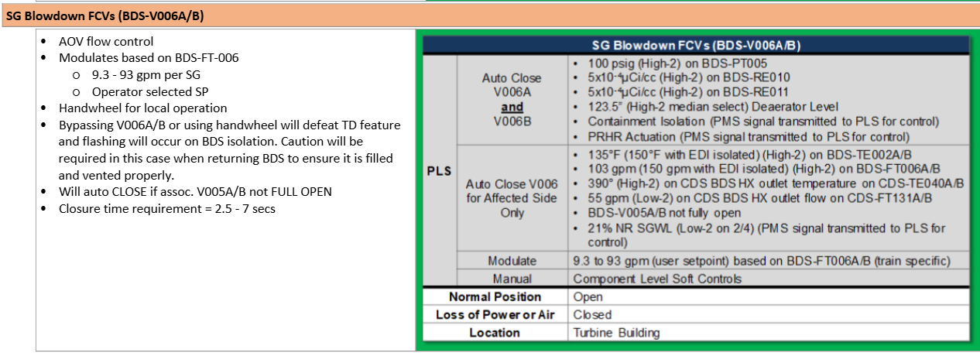Click the 'PLS' cell in the table
Screen dimensions: 980x353
(440, 171)
